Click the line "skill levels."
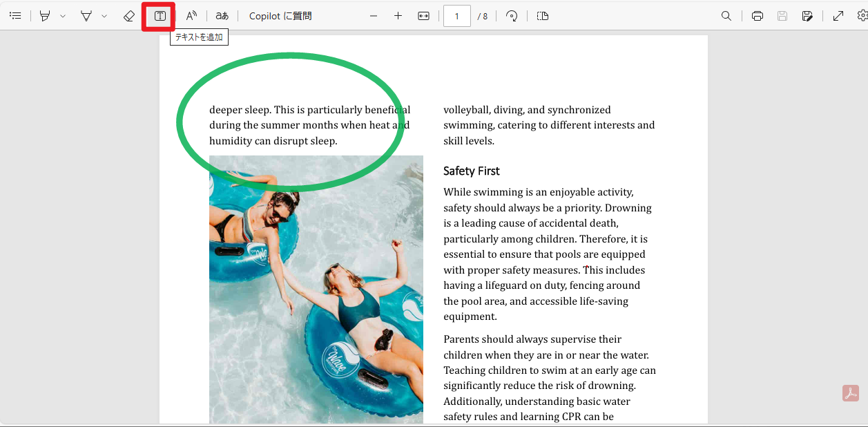The width and height of the screenshot is (868, 427). [x=469, y=141]
